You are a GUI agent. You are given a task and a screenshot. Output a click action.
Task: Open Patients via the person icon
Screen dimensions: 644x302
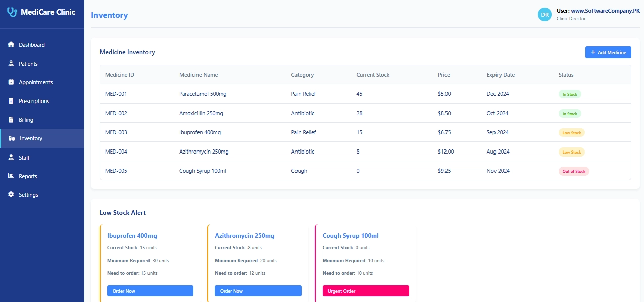(10, 63)
